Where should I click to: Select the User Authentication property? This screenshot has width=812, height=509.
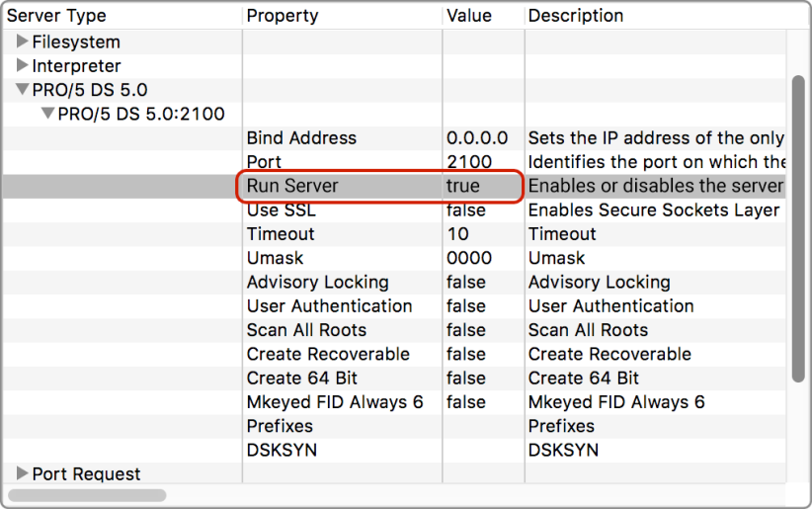click(329, 305)
